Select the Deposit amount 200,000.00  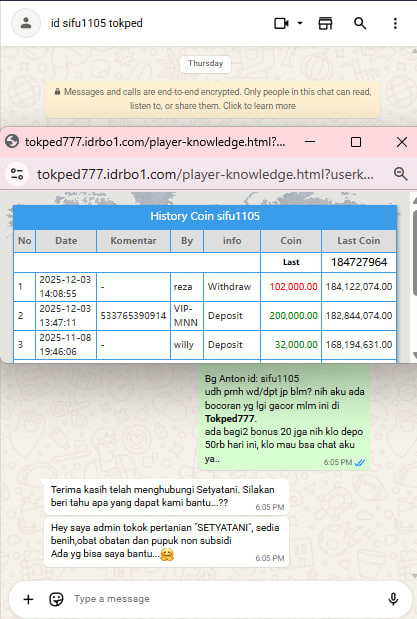point(293,315)
